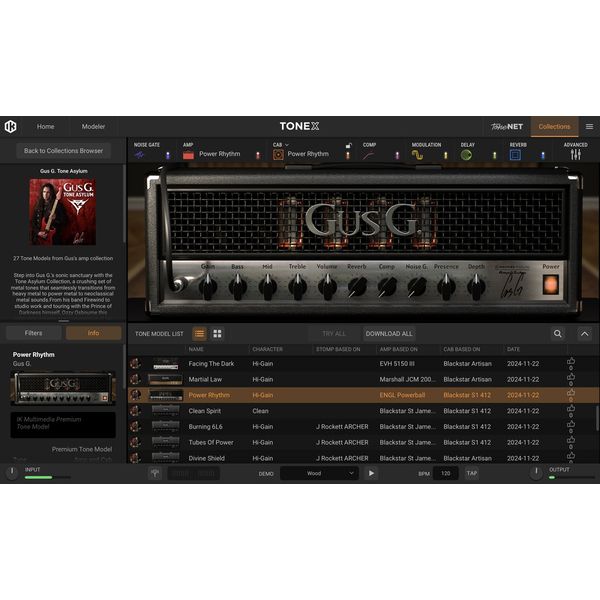
Task: Open the Wood demo dropdown
Action: click(319, 473)
